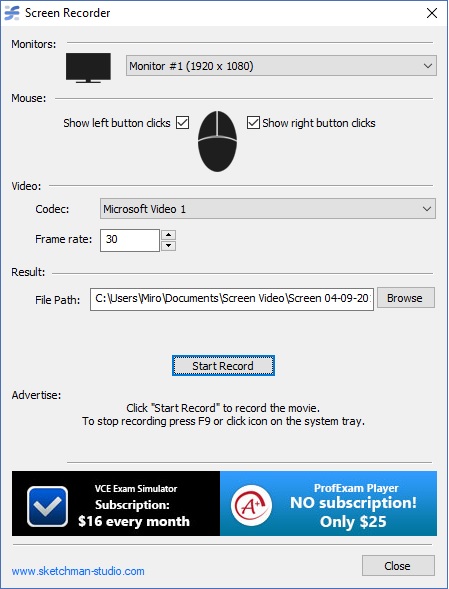Click the blue checkmark VCE Exam Simulator icon
The height and width of the screenshot is (589, 449).
(x=47, y=506)
